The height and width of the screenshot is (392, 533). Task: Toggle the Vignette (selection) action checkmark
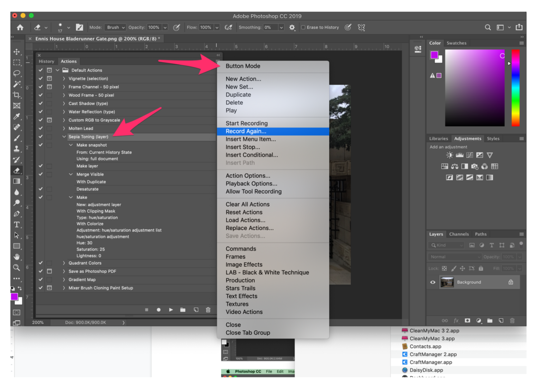click(x=41, y=79)
